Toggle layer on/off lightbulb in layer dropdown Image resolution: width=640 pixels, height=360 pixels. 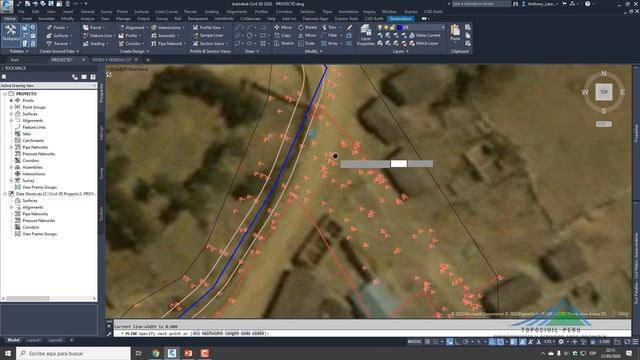pos(380,27)
